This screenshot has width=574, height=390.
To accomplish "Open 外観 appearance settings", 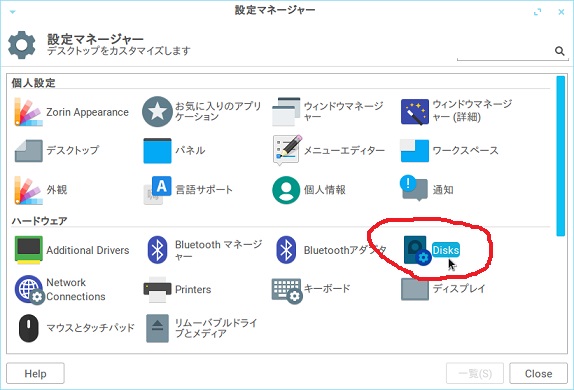I will click(41, 190).
